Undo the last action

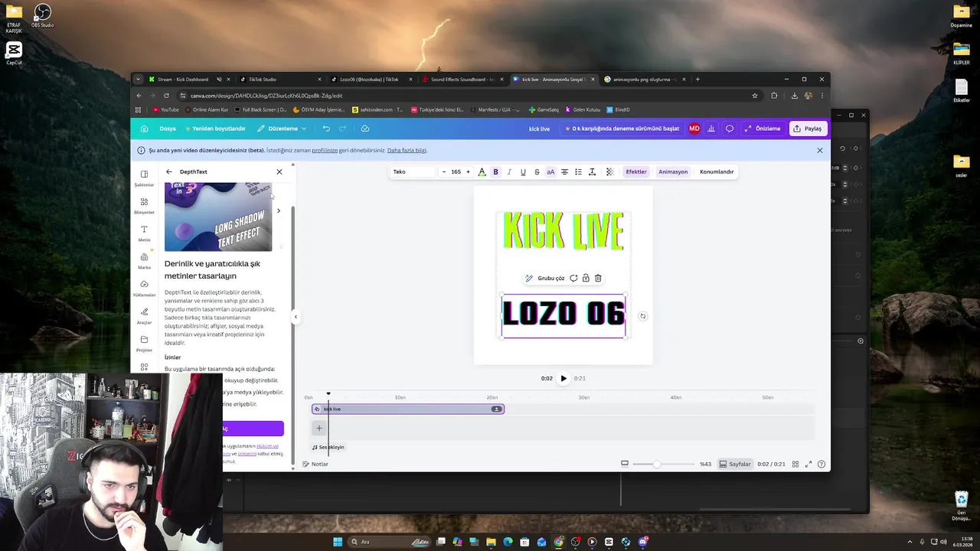[x=326, y=129]
